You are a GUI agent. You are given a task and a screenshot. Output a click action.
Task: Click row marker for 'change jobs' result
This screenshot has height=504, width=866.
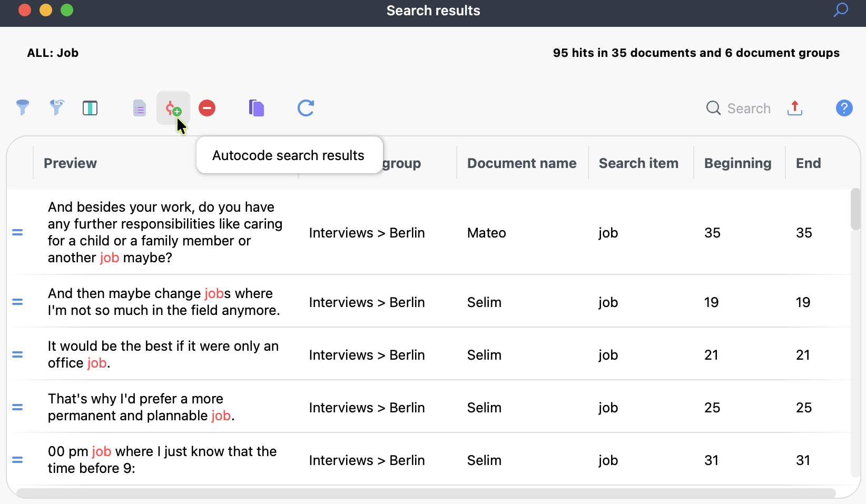pyautogui.click(x=17, y=302)
